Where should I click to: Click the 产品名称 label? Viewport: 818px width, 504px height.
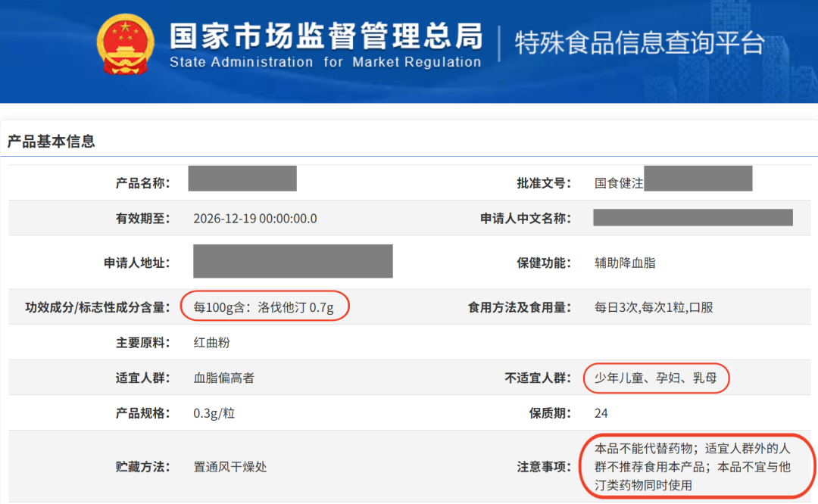tap(142, 183)
